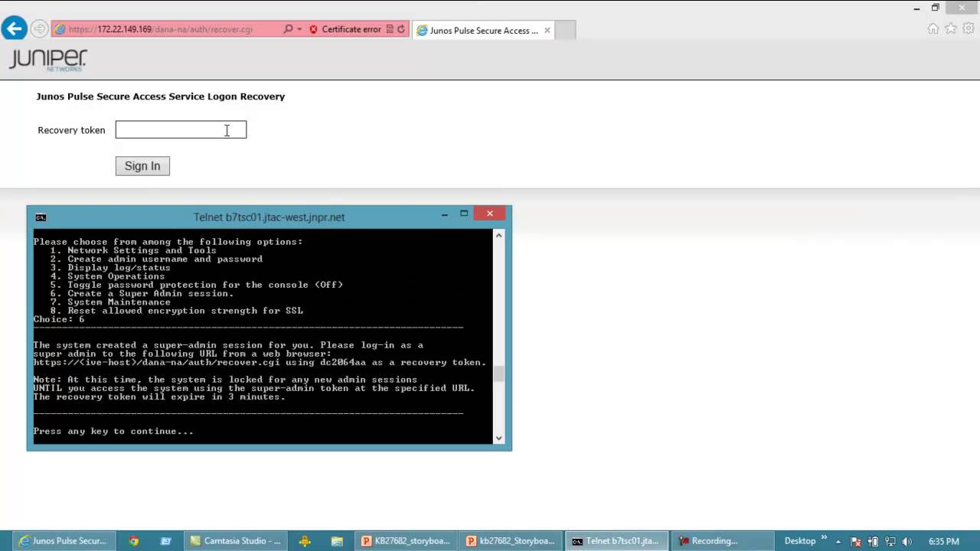Close the Telnet window
This screenshot has height=551, width=980.
(489, 214)
